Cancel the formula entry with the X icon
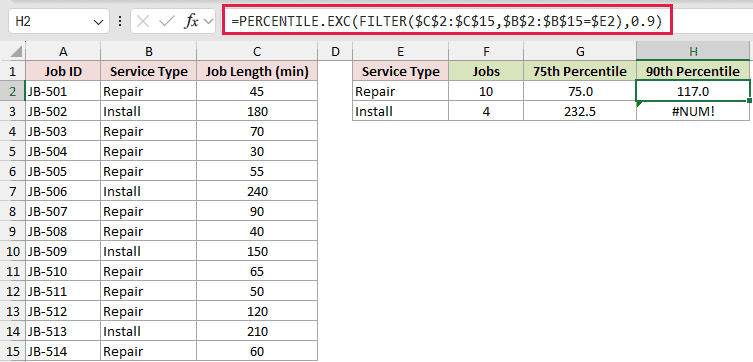This screenshot has height=362, width=753. (x=144, y=21)
